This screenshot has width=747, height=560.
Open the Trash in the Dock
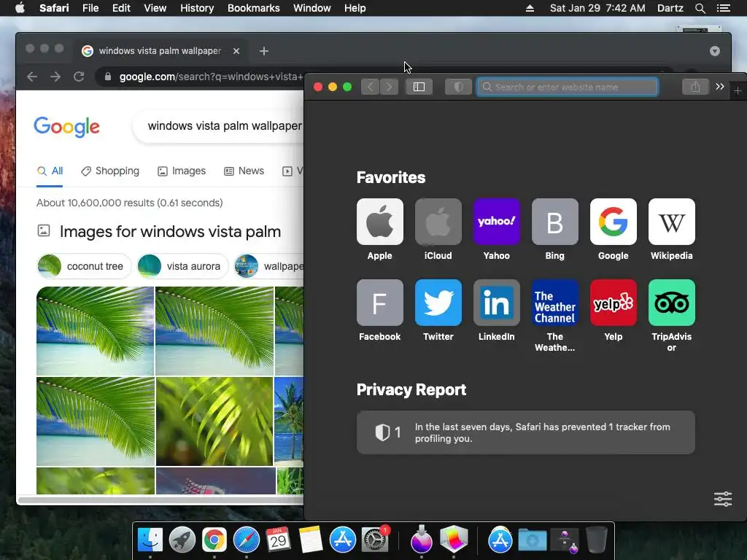(597, 540)
